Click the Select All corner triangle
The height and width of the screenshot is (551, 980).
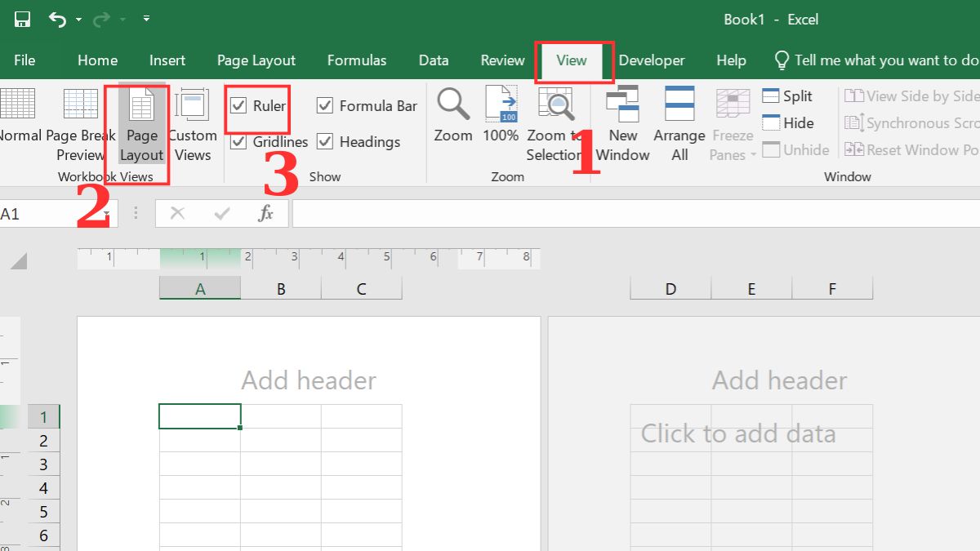(x=18, y=261)
